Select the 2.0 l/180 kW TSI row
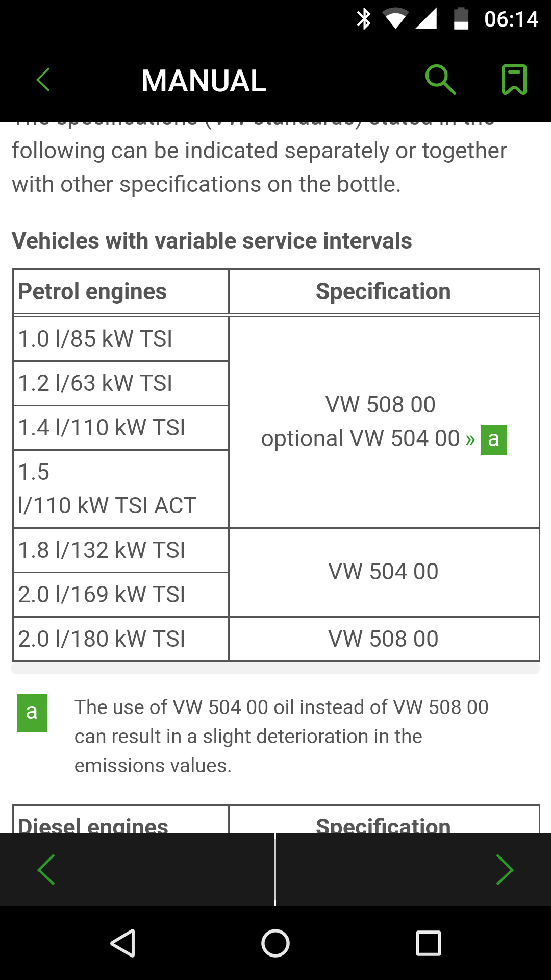 (x=121, y=639)
